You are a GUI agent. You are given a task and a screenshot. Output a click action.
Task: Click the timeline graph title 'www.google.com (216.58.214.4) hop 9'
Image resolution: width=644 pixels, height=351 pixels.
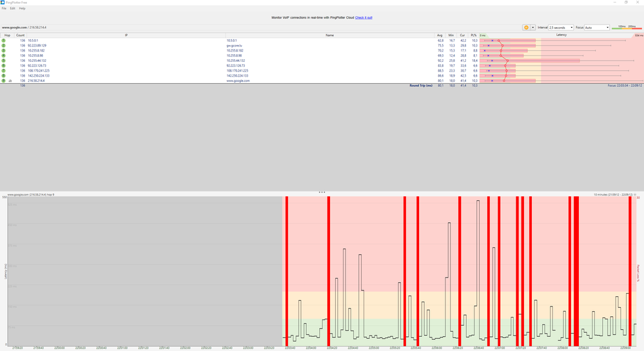click(31, 194)
